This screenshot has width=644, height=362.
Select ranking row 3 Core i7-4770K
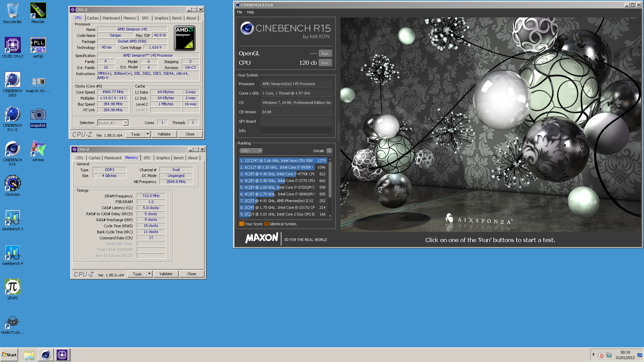(x=283, y=174)
